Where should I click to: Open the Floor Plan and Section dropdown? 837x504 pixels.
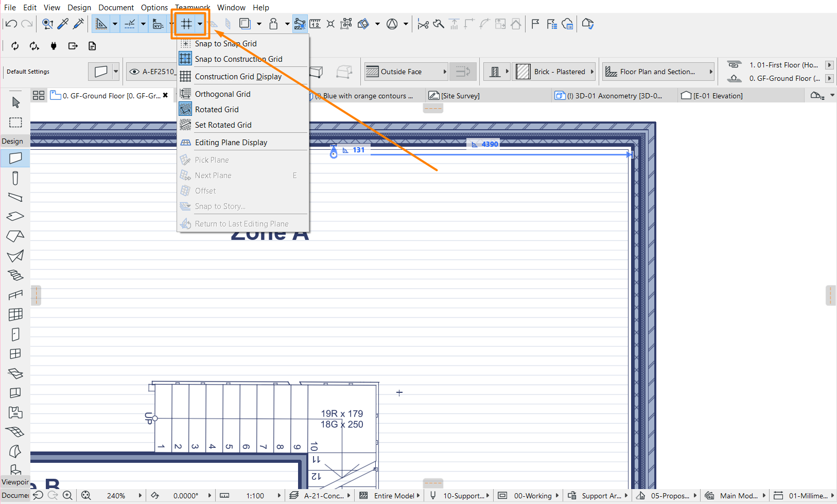[659, 72]
